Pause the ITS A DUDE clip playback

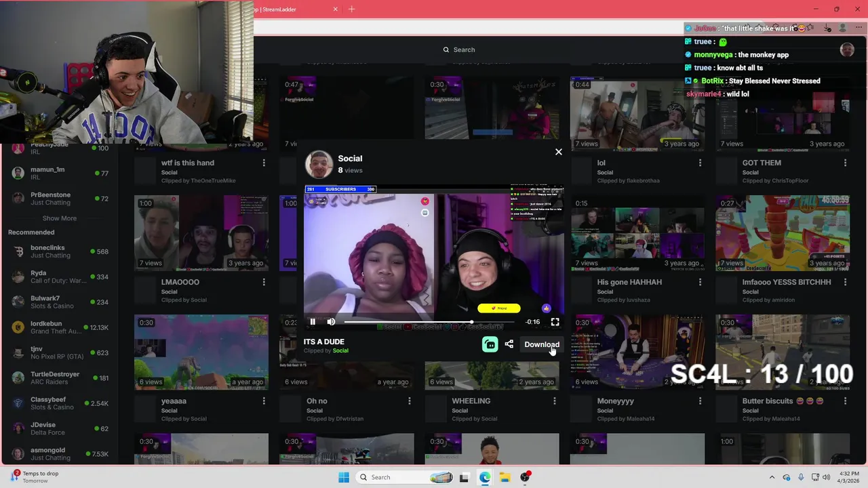313,322
